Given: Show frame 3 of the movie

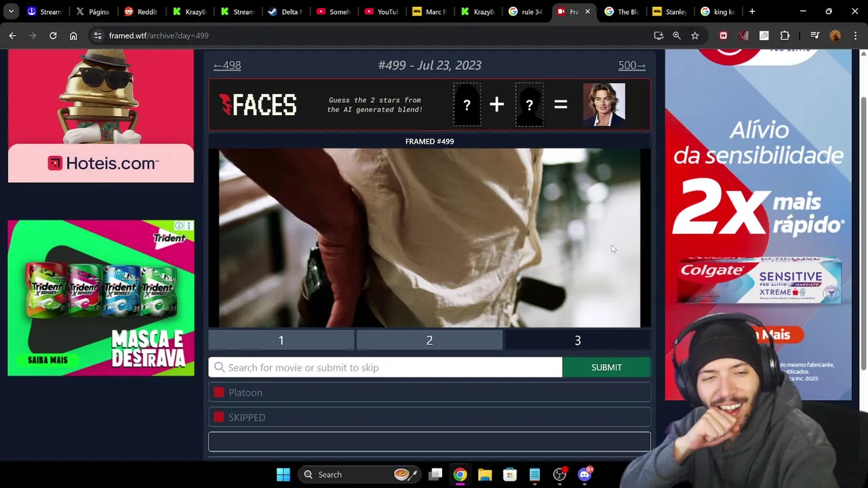Looking at the screenshot, I should (578, 340).
